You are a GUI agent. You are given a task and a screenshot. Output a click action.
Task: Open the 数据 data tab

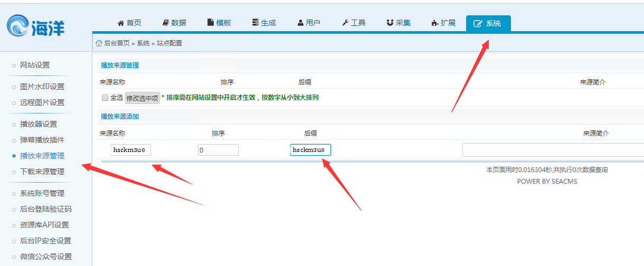coord(174,23)
